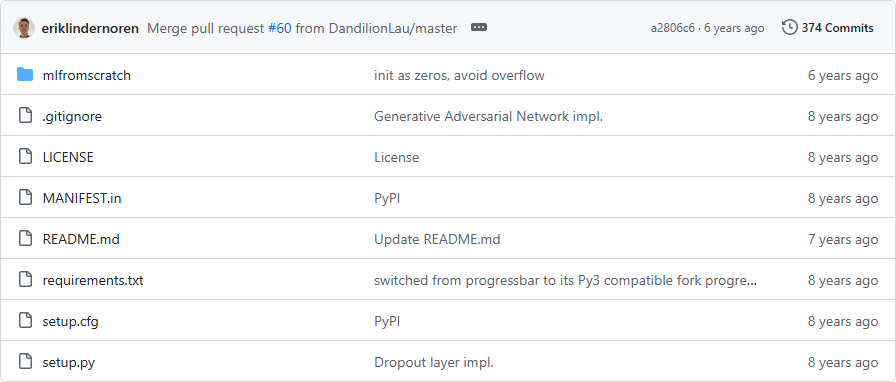The height and width of the screenshot is (382, 896).
Task: Open the setup.cfg file
Action: [x=70, y=322]
